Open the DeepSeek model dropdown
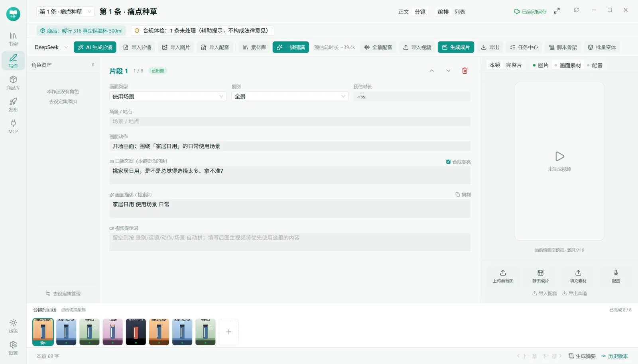The height and width of the screenshot is (364, 638). click(51, 47)
